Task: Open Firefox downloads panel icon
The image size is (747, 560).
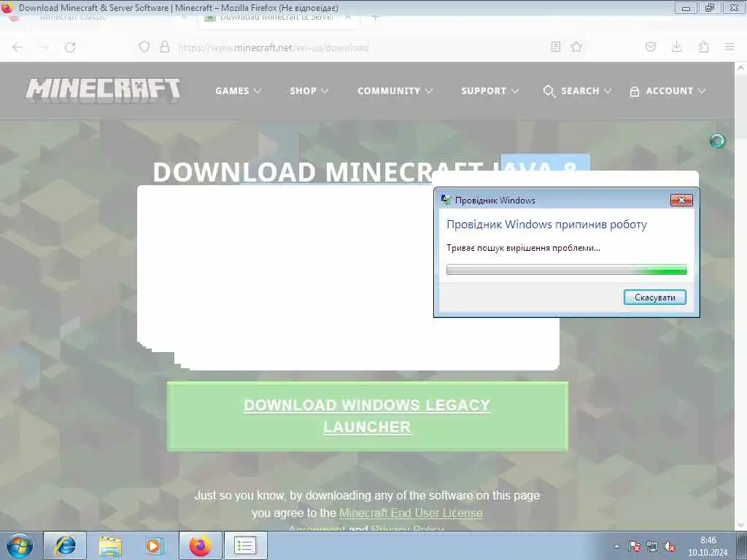Action: click(x=676, y=47)
